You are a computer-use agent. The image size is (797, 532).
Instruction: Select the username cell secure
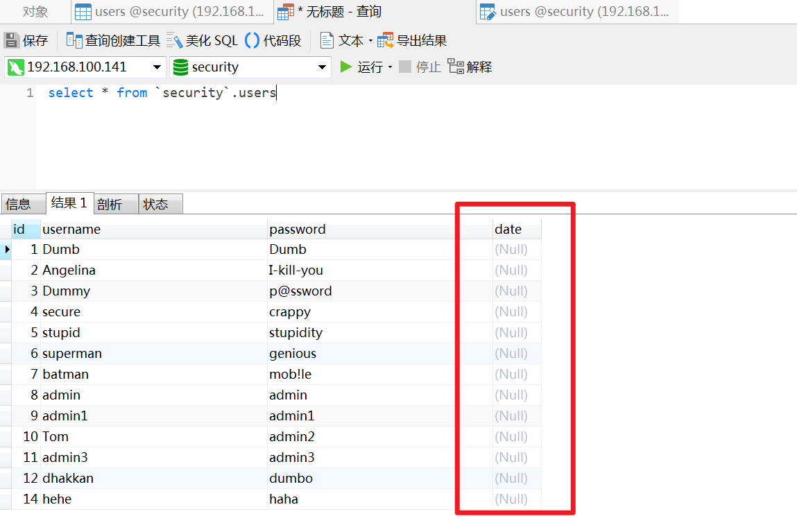(x=153, y=312)
